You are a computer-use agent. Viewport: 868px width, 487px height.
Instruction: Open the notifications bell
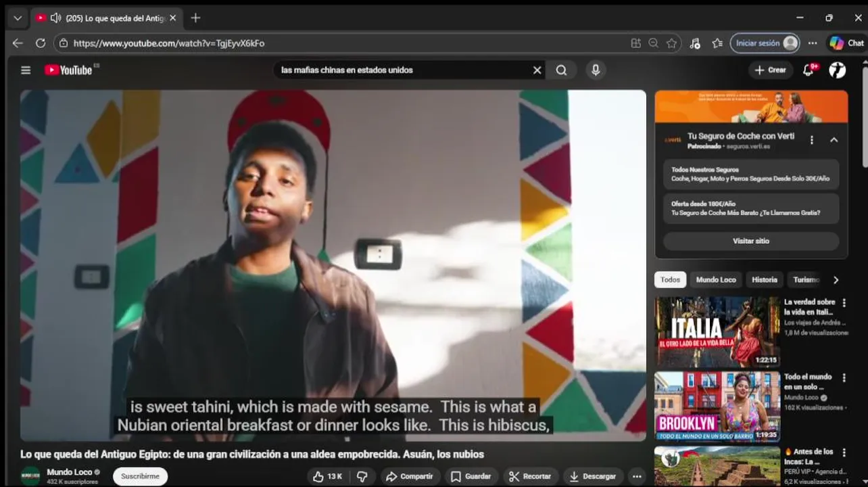(x=809, y=70)
